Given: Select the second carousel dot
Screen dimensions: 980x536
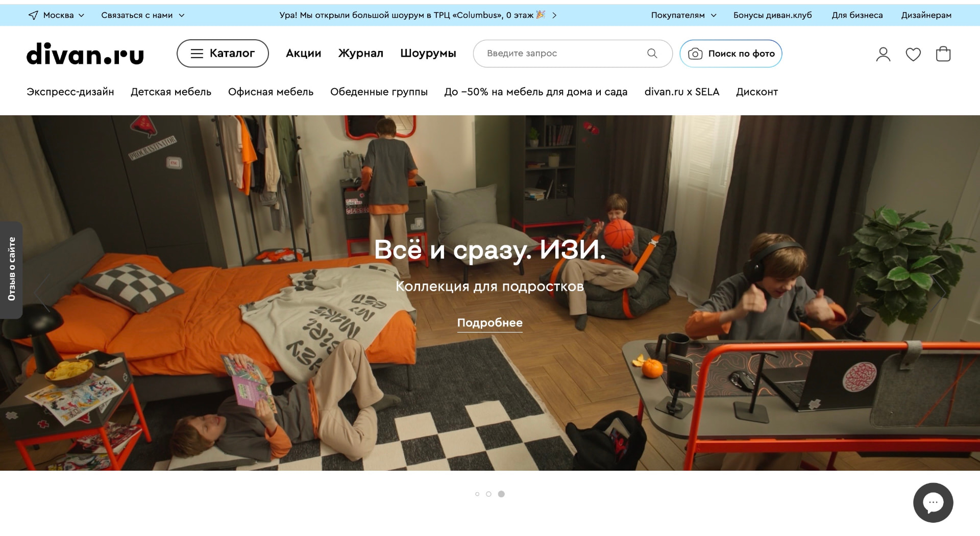Looking at the screenshot, I should [x=488, y=494].
